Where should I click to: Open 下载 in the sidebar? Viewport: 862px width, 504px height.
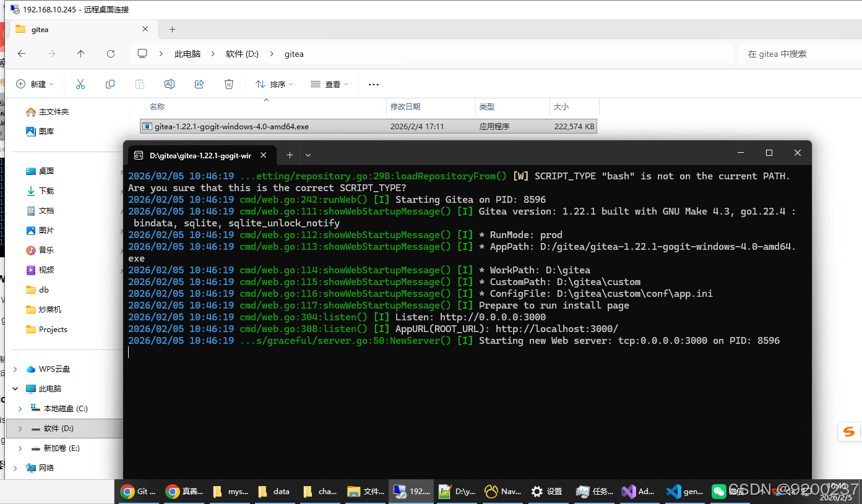pos(40,191)
